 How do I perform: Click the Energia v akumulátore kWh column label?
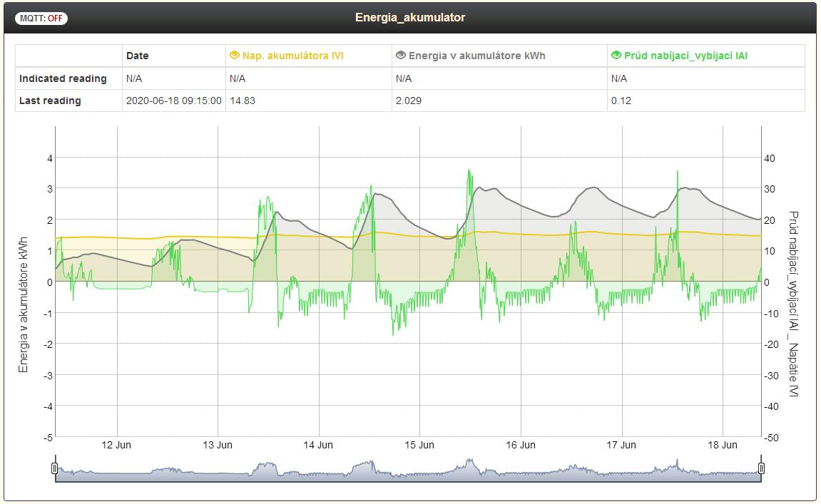[477, 56]
